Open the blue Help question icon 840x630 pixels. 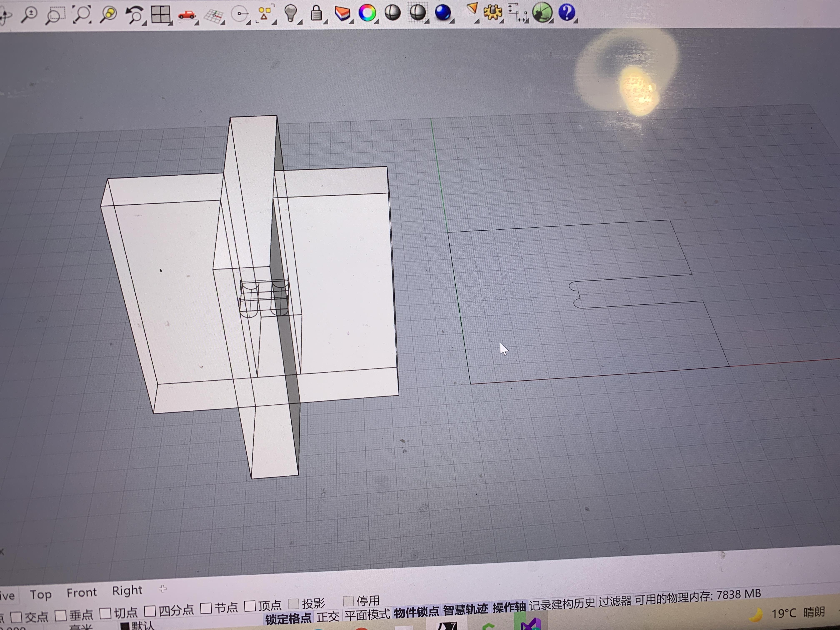click(567, 12)
